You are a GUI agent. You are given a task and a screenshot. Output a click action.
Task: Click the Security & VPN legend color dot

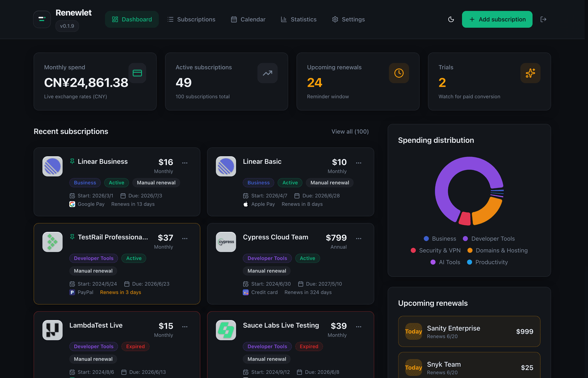(x=413, y=250)
